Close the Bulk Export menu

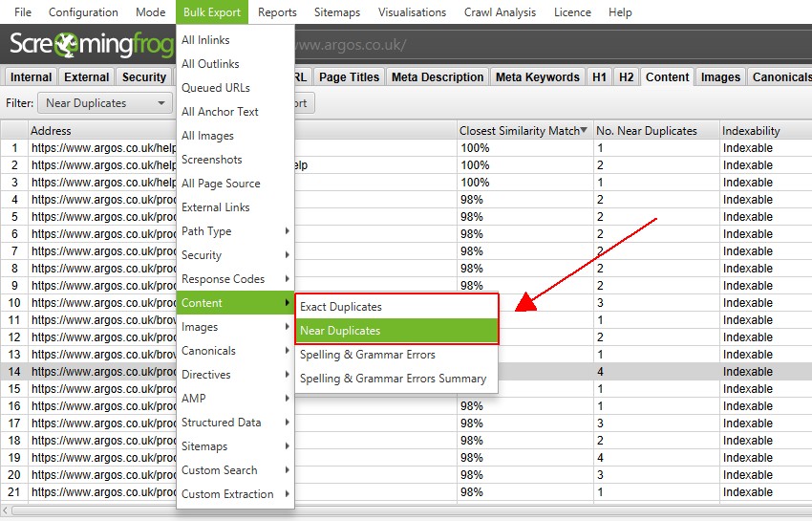pyautogui.click(x=212, y=11)
